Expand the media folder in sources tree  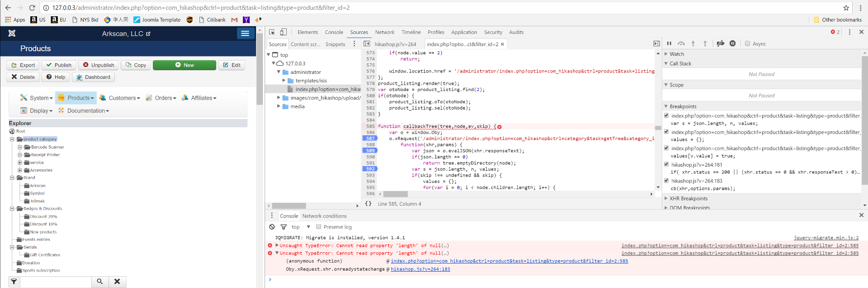click(279, 106)
